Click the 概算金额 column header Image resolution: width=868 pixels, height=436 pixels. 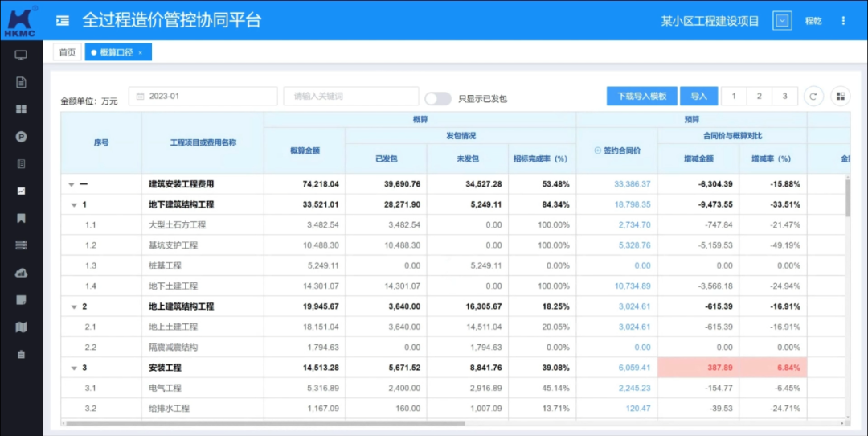(305, 150)
